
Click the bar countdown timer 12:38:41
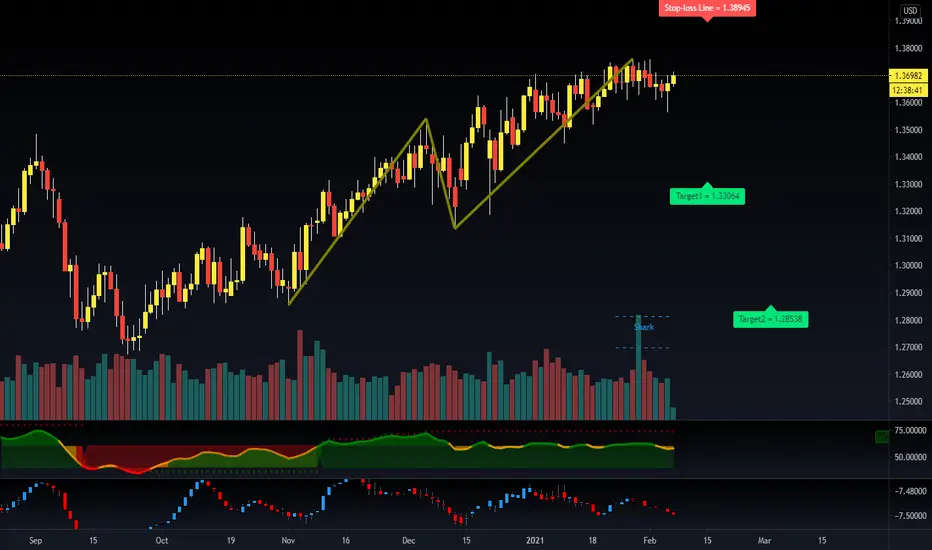click(x=908, y=90)
